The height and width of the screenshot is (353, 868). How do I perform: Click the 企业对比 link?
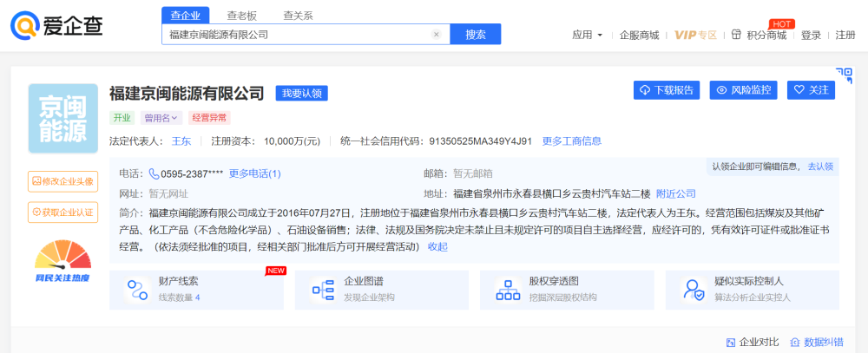point(753,342)
